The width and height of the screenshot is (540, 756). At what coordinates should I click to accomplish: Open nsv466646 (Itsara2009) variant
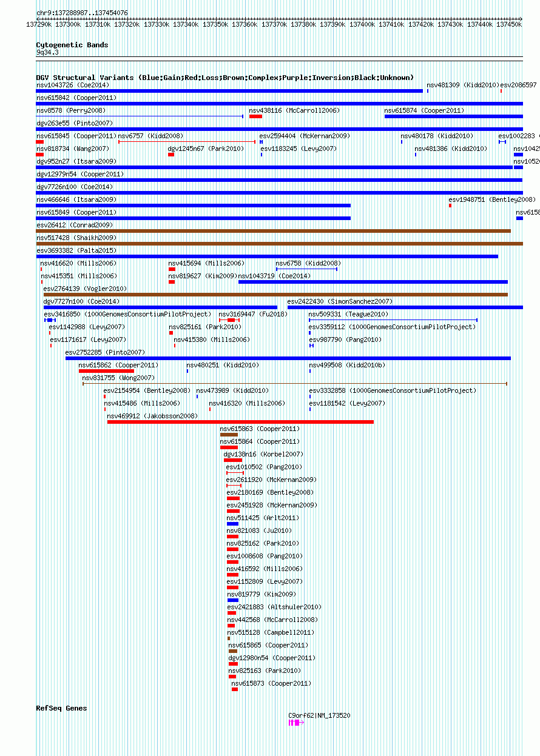tap(76, 199)
